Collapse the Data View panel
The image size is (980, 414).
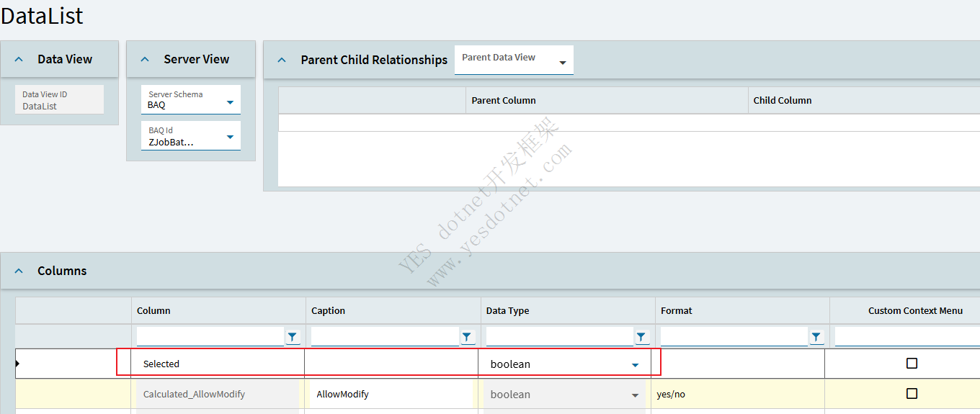pos(19,60)
